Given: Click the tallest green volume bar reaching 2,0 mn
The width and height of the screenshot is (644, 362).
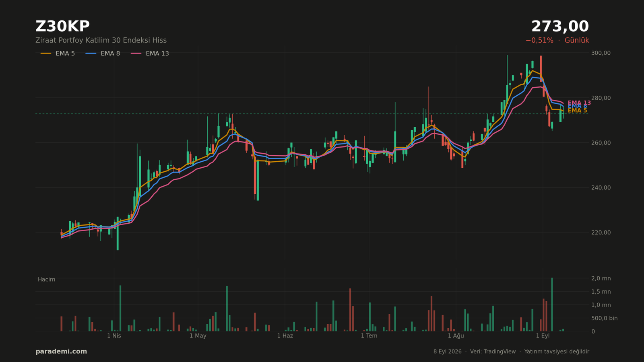Looking at the screenshot, I should (552, 304).
